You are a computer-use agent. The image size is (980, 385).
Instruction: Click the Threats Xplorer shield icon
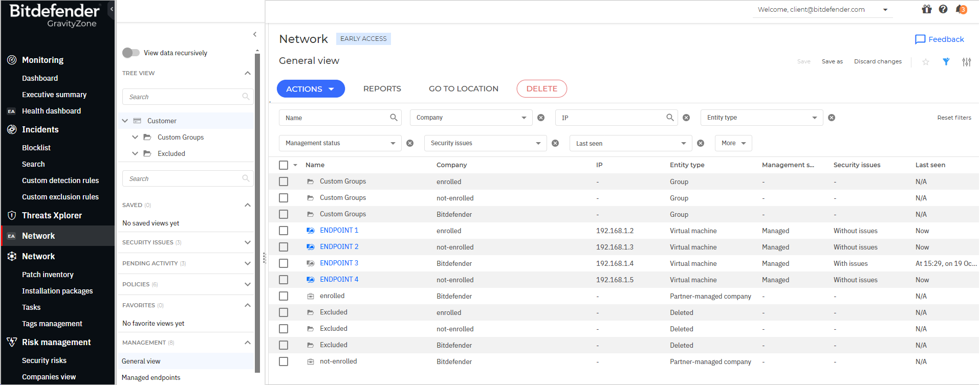pyautogui.click(x=12, y=215)
